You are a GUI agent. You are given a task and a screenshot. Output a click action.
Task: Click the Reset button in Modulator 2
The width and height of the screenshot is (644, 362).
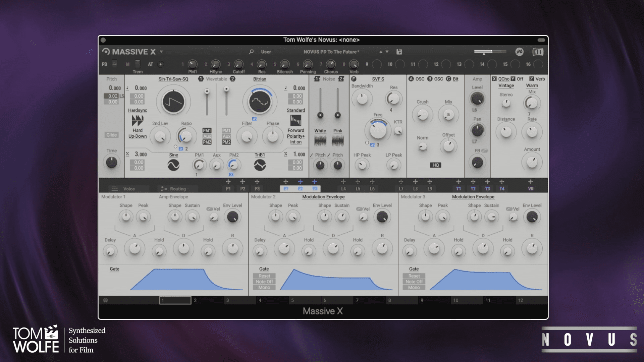tap(264, 276)
